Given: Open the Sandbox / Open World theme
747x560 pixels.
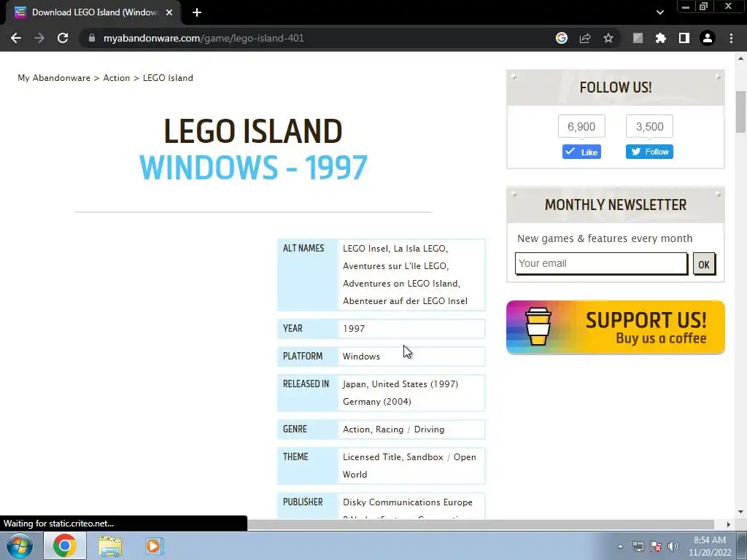Looking at the screenshot, I should 441,456.
